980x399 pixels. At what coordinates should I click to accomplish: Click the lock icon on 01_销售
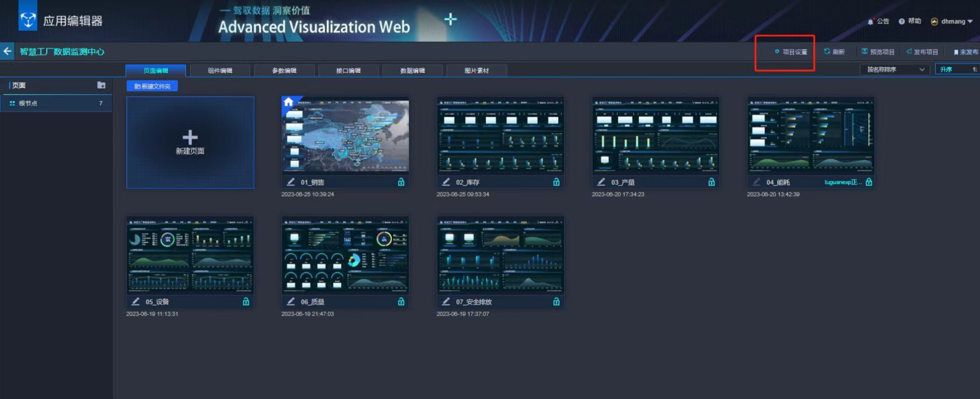point(401,182)
